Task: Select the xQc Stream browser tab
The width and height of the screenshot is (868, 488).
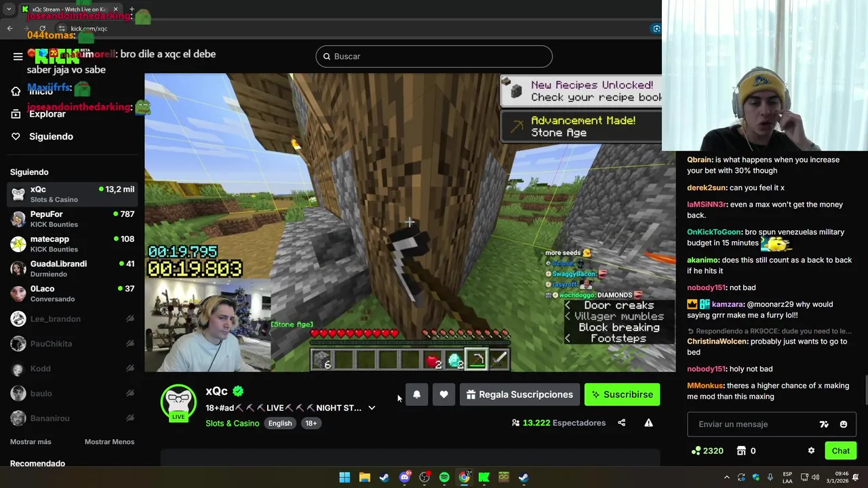Action: coord(70,9)
